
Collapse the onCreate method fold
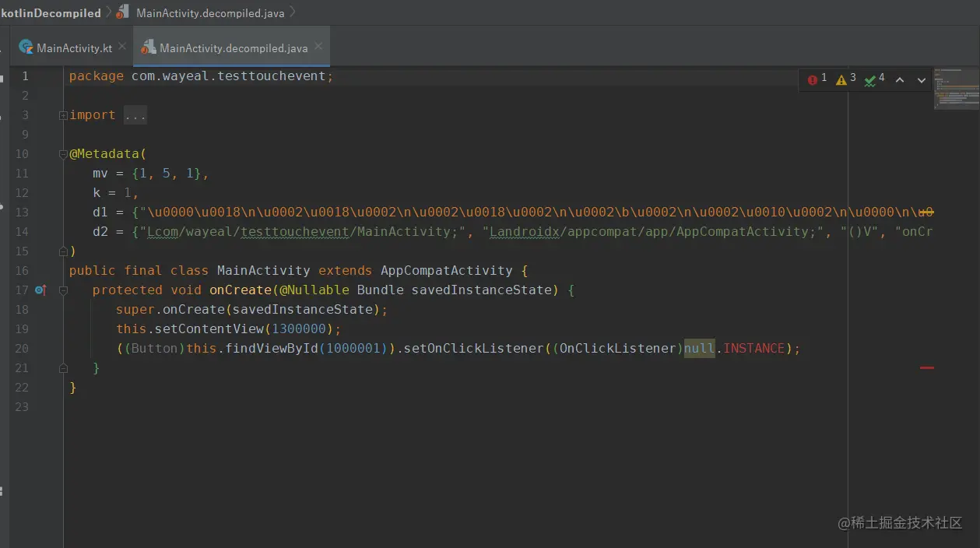click(63, 290)
